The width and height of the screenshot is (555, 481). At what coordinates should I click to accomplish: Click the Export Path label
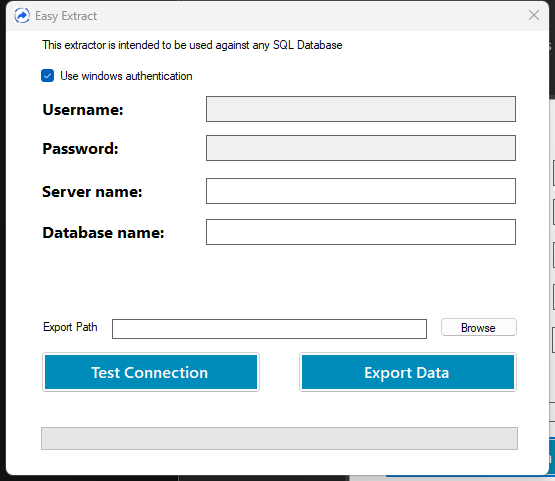[70, 327]
